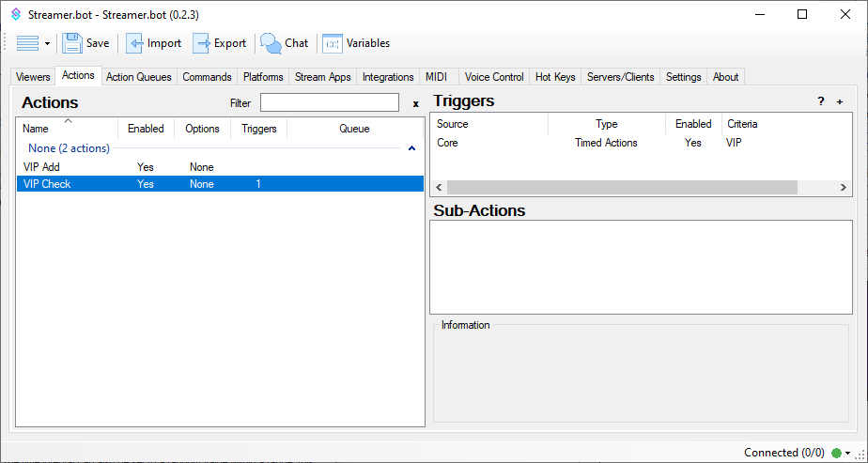Open the Variables viewer
868x463 pixels.
click(x=357, y=43)
